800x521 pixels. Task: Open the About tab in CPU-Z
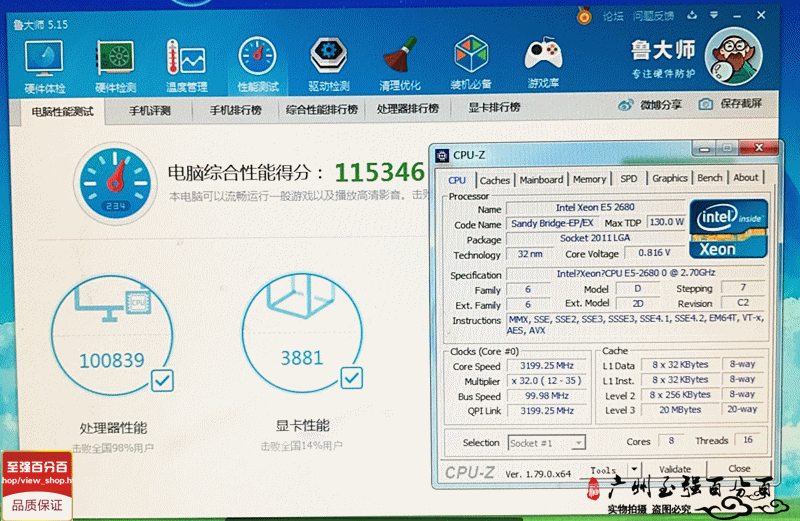pos(745,178)
